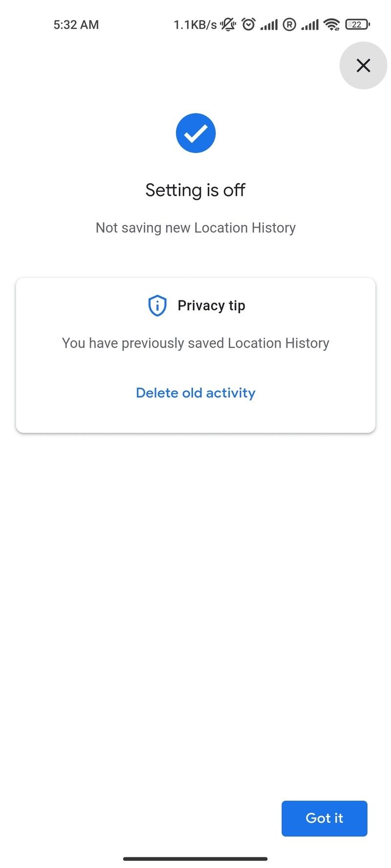The image size is (391, 868).
Task: Tap the alarm clock status icon
Action: (x=249, y=24)
